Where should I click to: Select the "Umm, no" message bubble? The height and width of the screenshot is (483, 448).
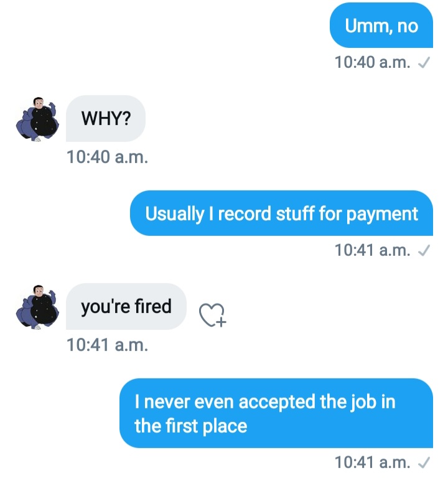pyautogui.click(x=381, y=26)
